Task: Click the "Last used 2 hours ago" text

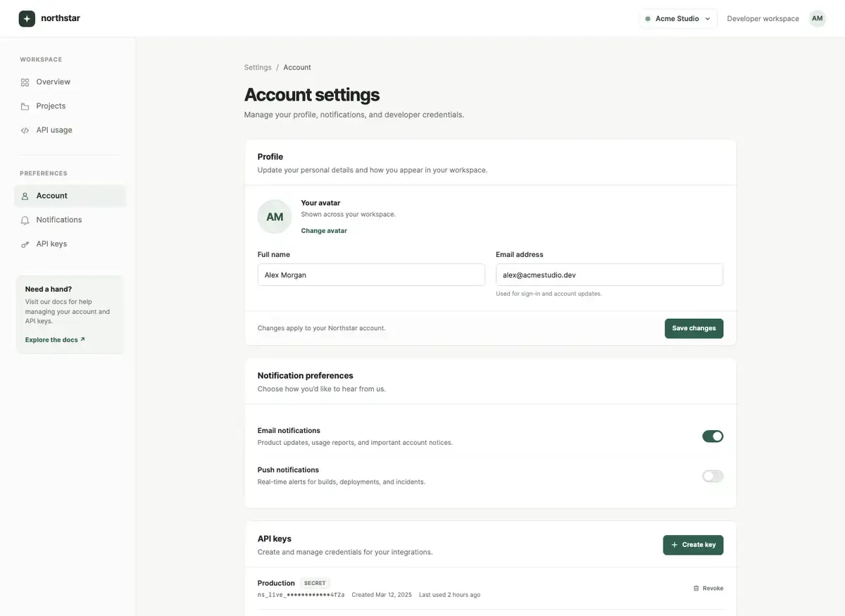Action: [449, 596]
